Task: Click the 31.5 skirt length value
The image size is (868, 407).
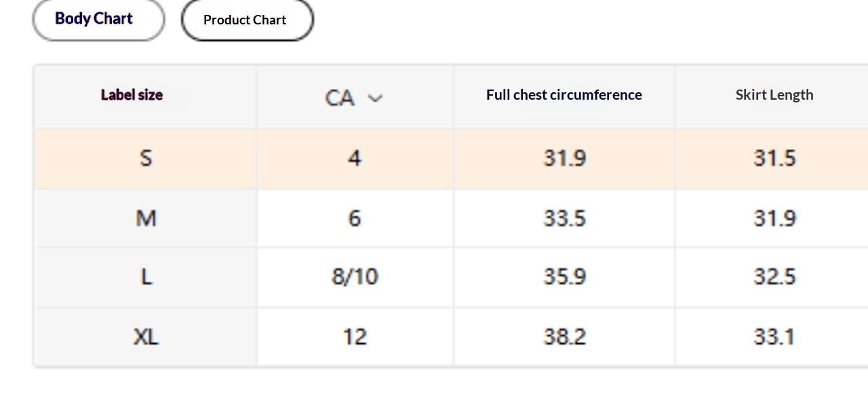Action: [x=774, y=159]
